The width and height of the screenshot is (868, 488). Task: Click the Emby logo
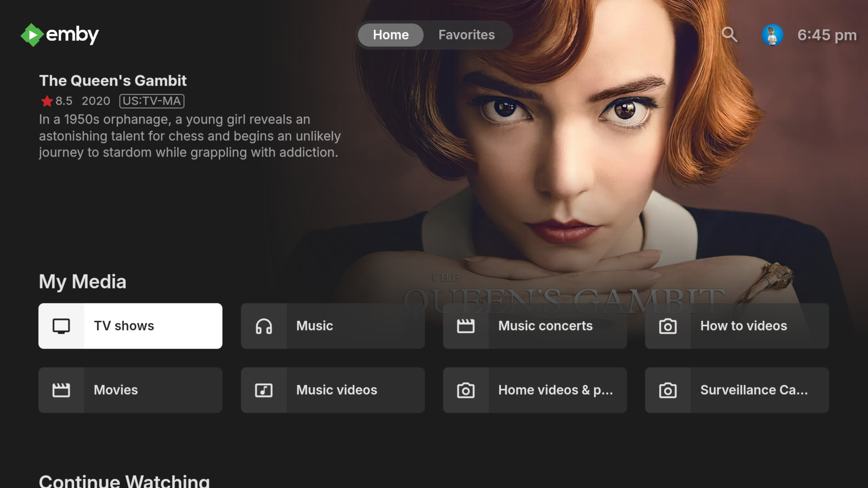(60, 35)
